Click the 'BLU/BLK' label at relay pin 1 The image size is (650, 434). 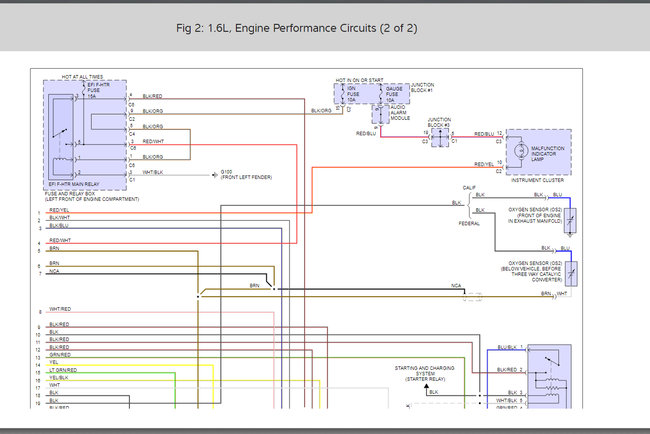[507, 347]
